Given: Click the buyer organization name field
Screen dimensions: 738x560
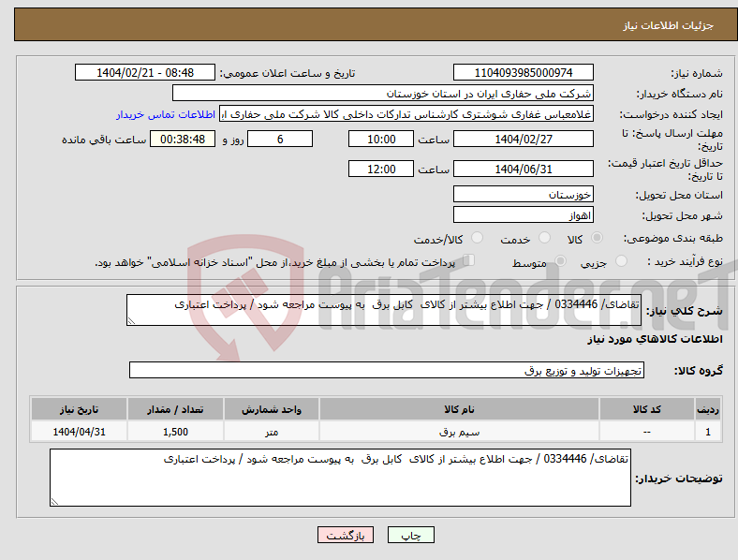Looking at the screenshot, I should (383, 93).
